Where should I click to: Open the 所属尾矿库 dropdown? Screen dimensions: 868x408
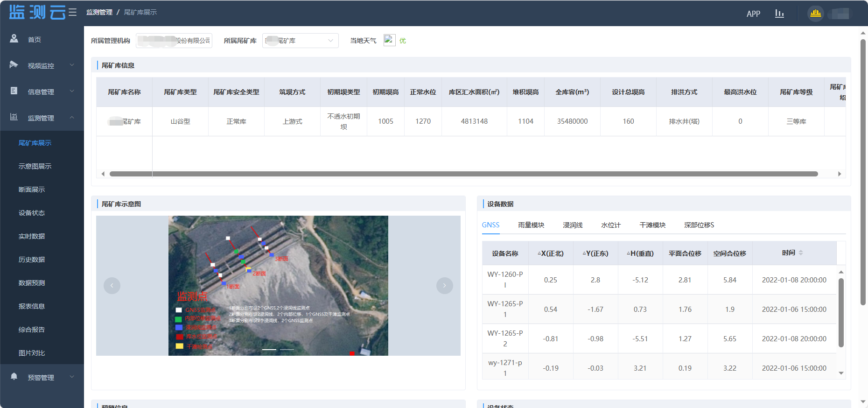pyautogui.click(x=300, y=41)
